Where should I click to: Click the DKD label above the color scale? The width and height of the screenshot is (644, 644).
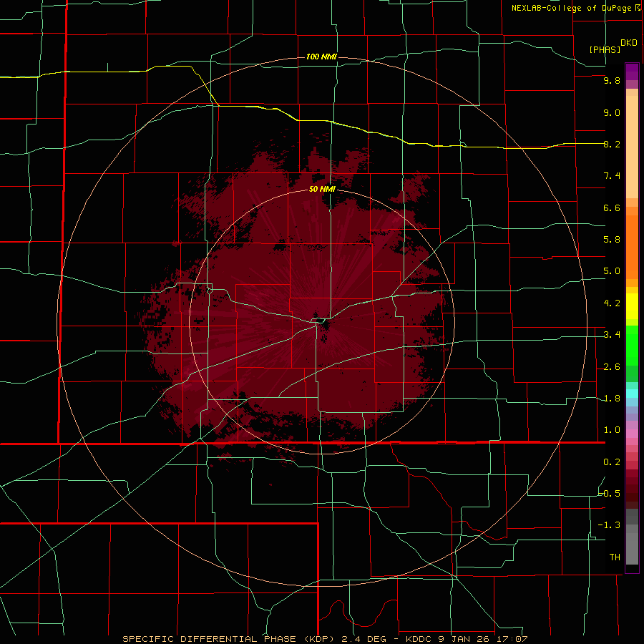point(629,43)
